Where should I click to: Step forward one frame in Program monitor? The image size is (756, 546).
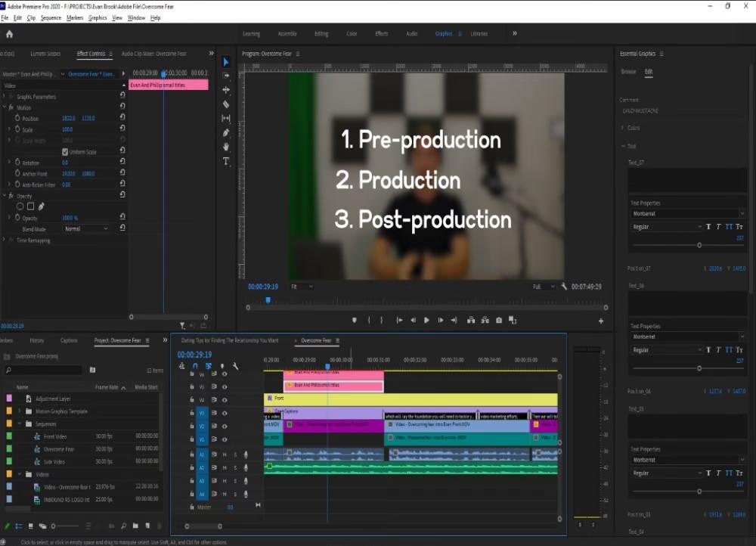tap(440, 321)
